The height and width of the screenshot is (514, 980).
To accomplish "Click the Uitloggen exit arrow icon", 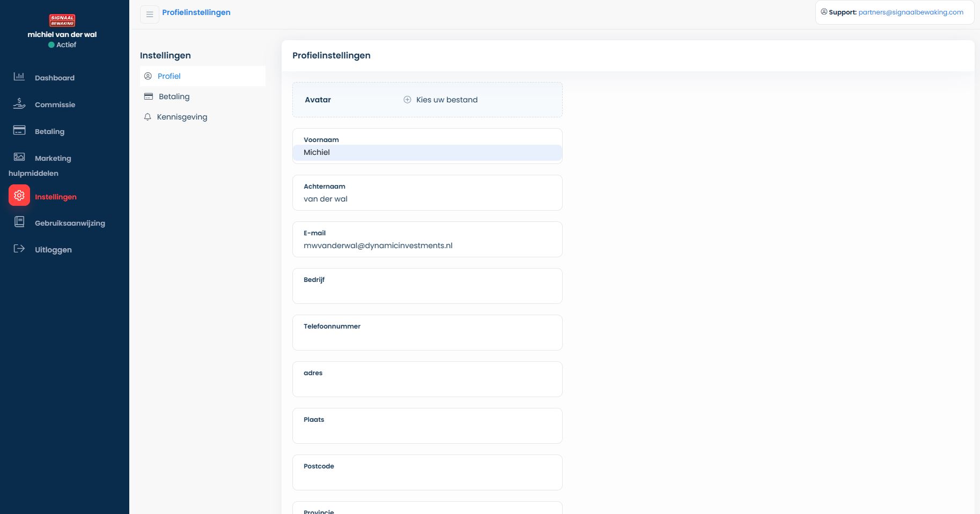I will (x=19, y=249).
